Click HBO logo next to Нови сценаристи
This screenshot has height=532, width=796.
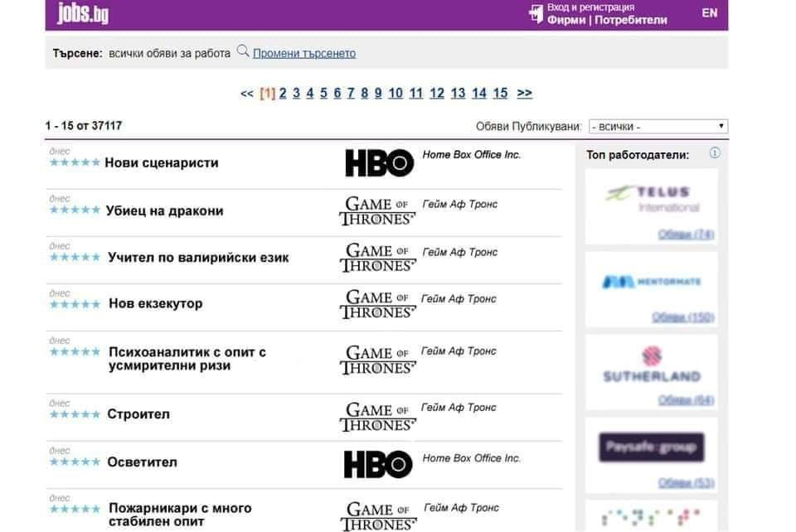(379, 162)
